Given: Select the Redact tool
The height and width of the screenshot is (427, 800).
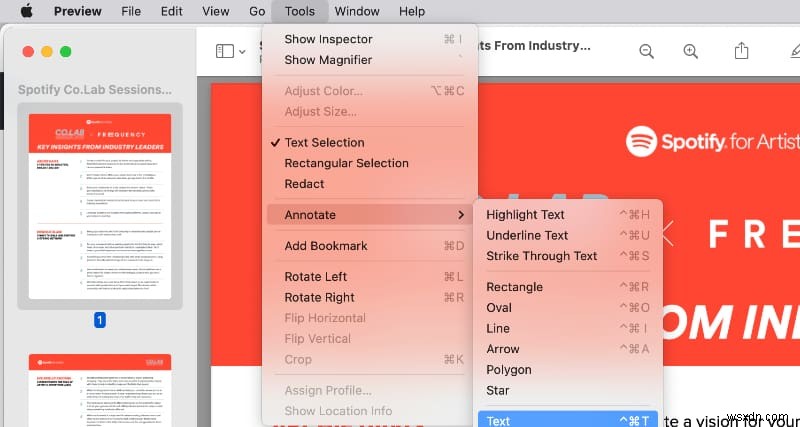Looking at the screenshot, I should coord(370,184).
